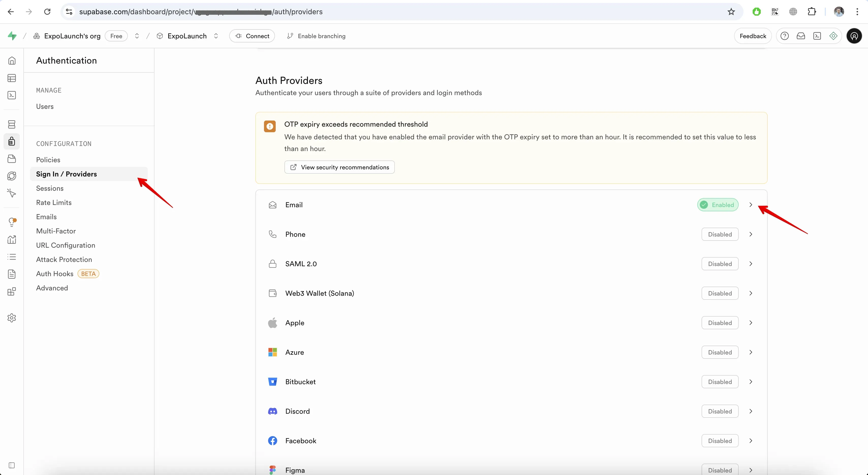The width and height of the screenshot is (868, 475).
Task: Open the SQL Editor sidebar icon
Action: (x=12, y=95)
